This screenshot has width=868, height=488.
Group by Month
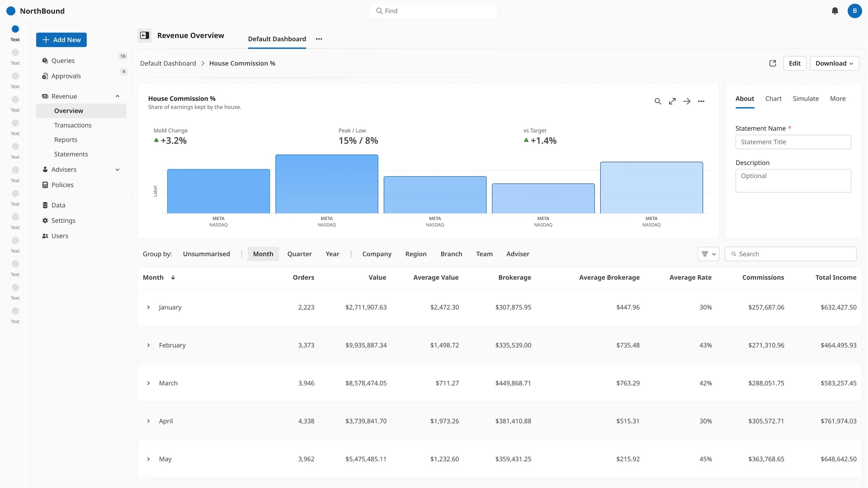[263, 254]
